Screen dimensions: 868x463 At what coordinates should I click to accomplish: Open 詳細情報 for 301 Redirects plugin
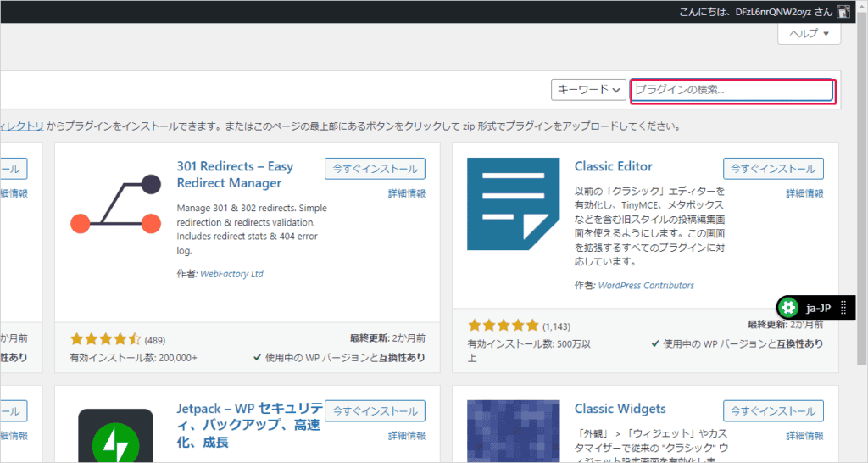click(407, 193)
